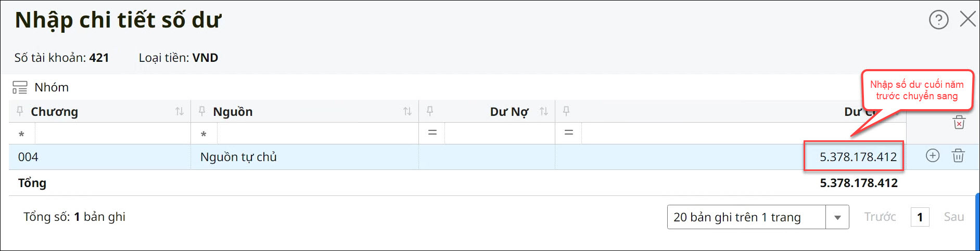The width and height of the screenshot is (980, 251).
Task: Open the Dư Nợ filter equals operator
Action: (432, 133)
